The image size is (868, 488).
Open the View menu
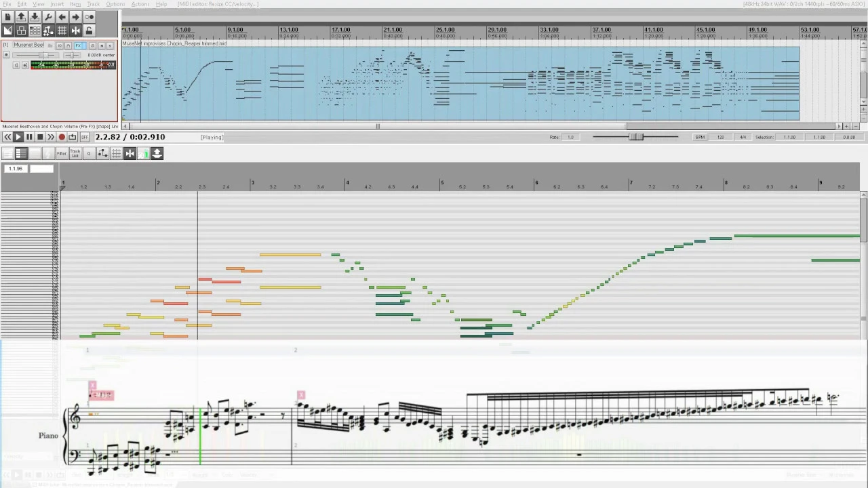click(39, 4)
